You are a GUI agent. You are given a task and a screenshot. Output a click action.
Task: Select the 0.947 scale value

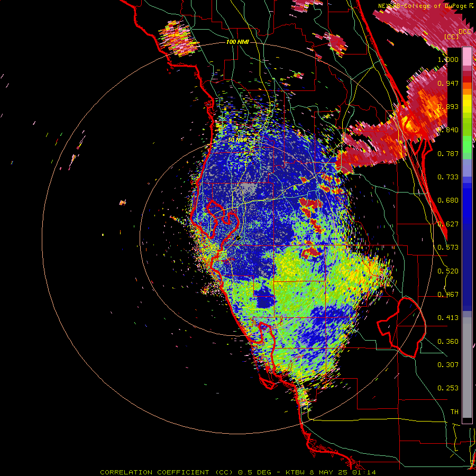point(448,83)
